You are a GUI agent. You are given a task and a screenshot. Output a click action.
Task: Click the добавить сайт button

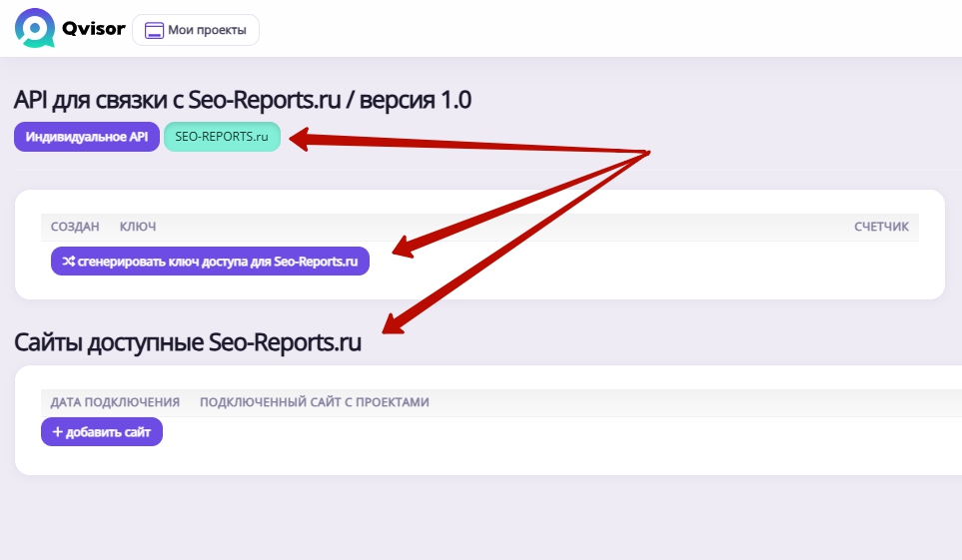(x=102, y=432)
